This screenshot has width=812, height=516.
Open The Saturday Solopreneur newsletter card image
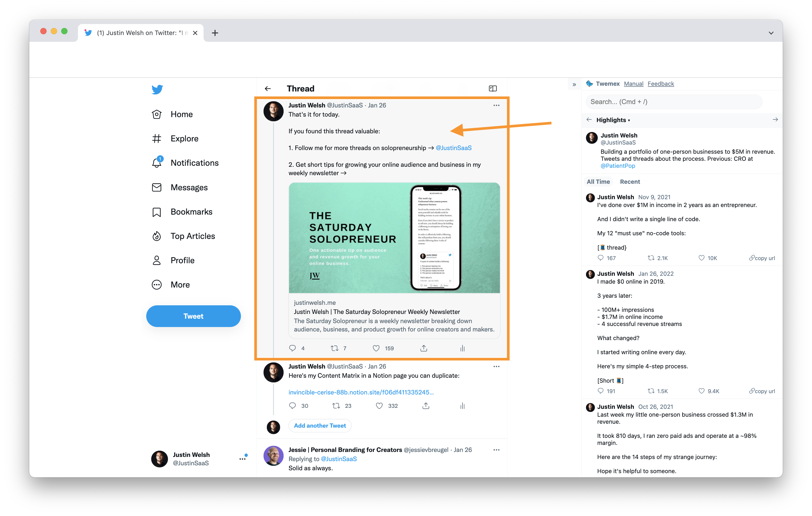coord(394,238)
